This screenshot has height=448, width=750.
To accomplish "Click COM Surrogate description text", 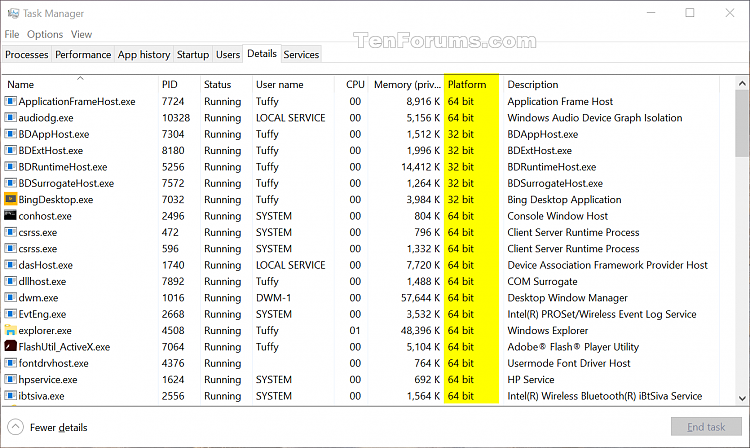I will click(x=542, y=281).
